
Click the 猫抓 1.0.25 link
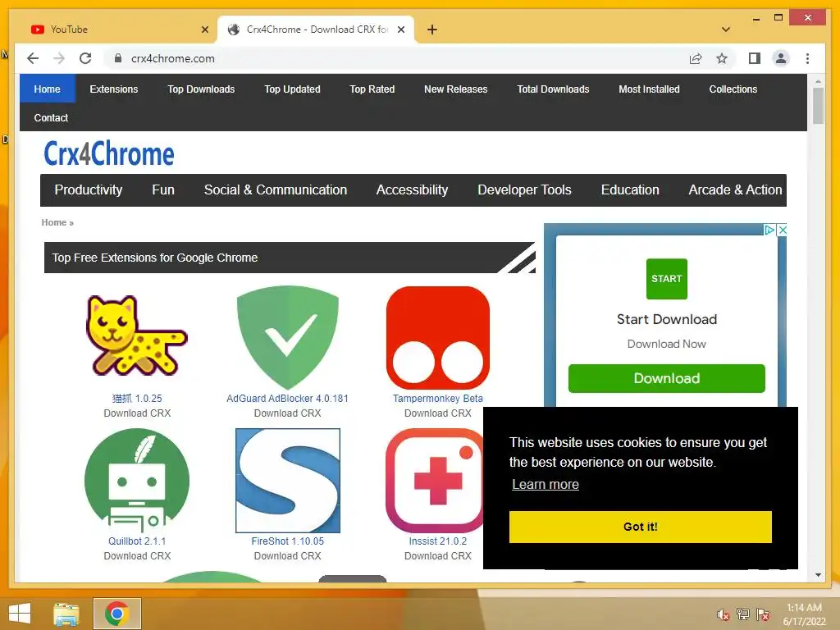tap(137, 399)
